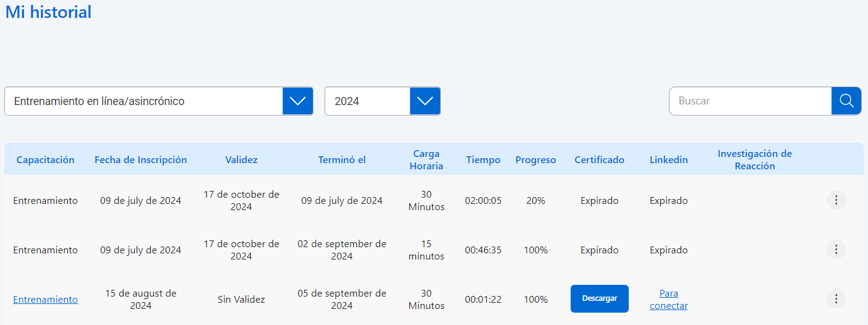This screenshot has height=325, width=868.
Task: Click the Certificado column header
Action: (x=599, y=159)
